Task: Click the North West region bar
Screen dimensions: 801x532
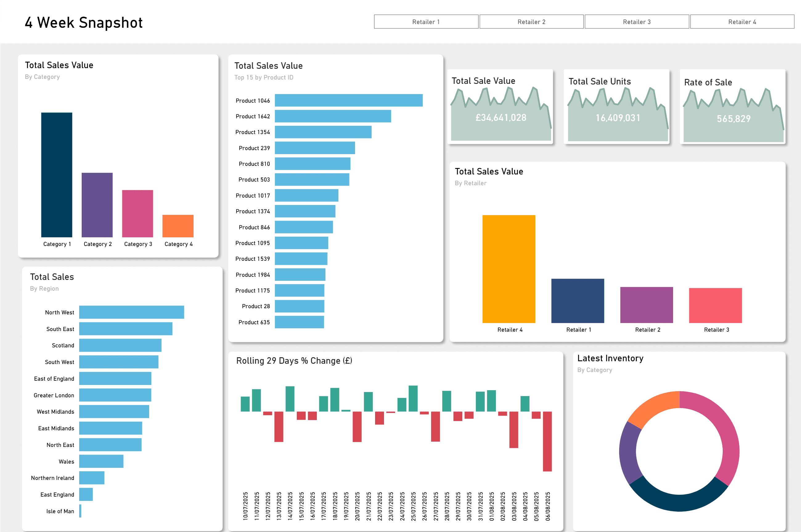Action: (x=132, y=312)
